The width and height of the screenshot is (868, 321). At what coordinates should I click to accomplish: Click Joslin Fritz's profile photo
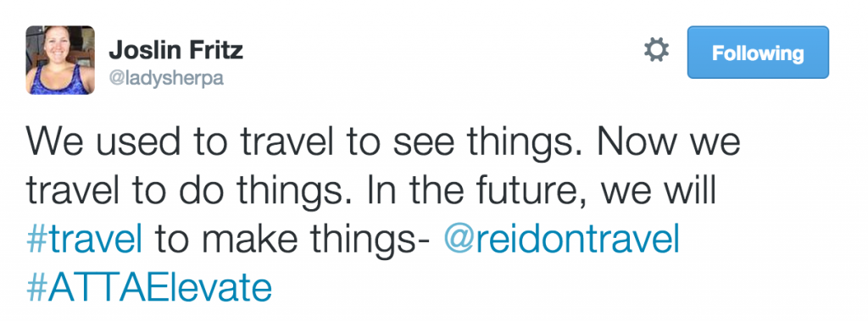[60, 60]
